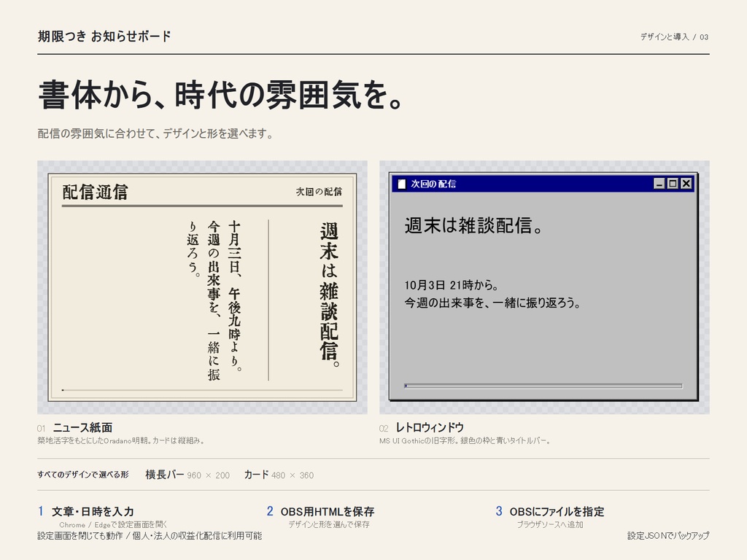The height and width of the screenshot is (560, 747).
Task: Click vertical text 十月三日、午後九時より。
Action: (234, 296)
